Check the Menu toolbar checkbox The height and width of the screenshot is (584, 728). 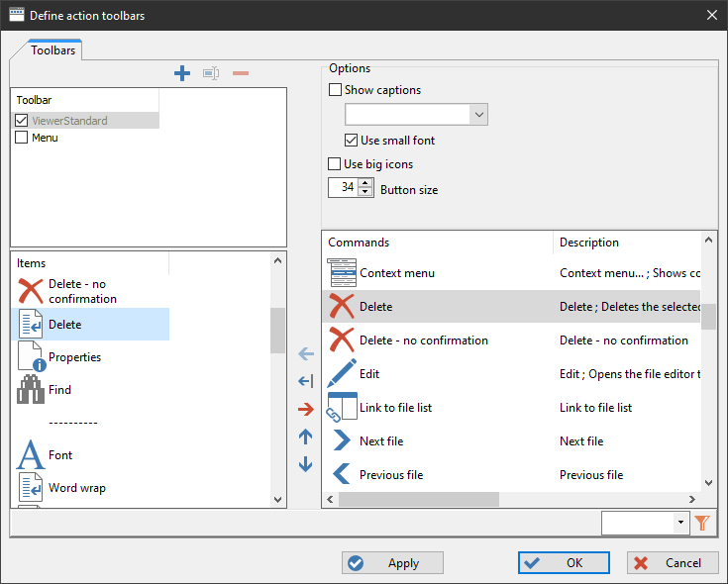pyautogui.click(x=22, y=138)
